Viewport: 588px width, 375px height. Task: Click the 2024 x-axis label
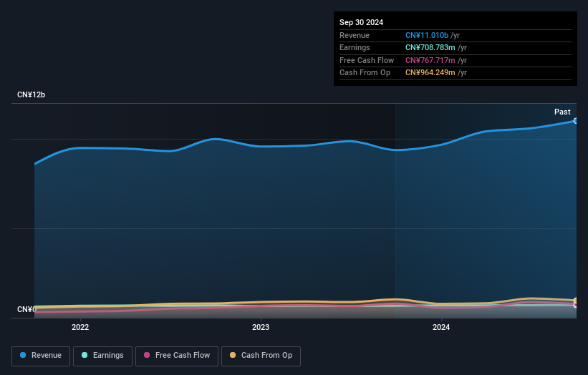coord(441,327)
